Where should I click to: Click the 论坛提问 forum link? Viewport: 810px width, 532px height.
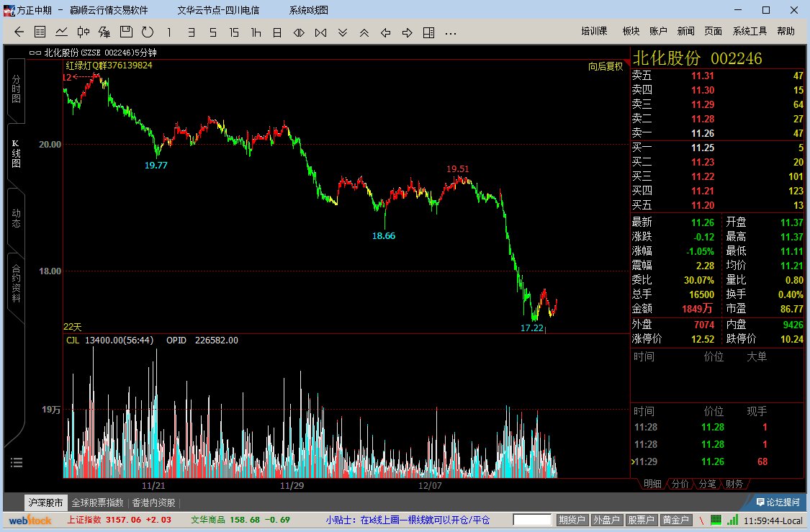pos(778,502)
